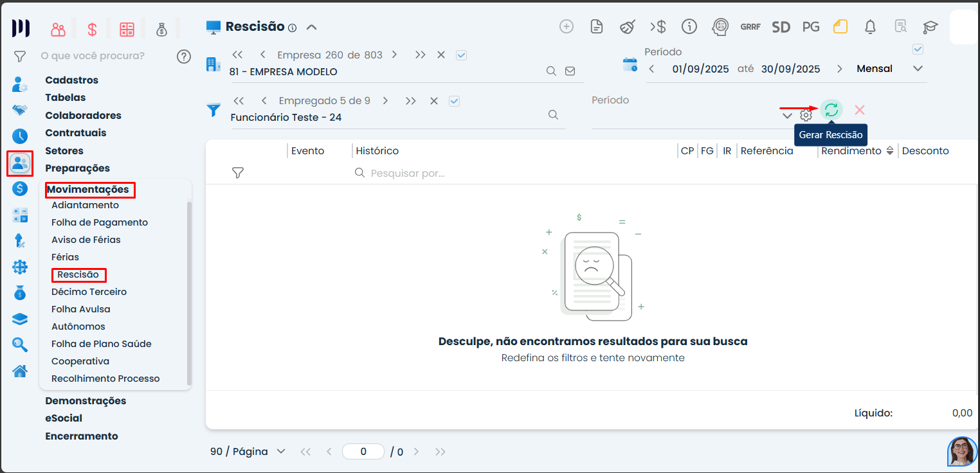
Task: Jump to the first Empregado with <<
Action: pyautogui.click(x=239, y=101)
